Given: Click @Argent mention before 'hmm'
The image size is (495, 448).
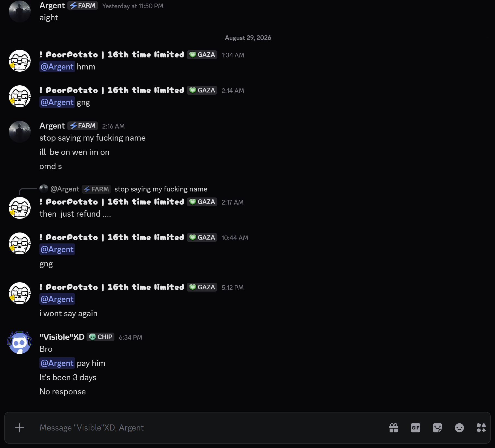Looking at the screenshot, I should click(x=57, y=67).
